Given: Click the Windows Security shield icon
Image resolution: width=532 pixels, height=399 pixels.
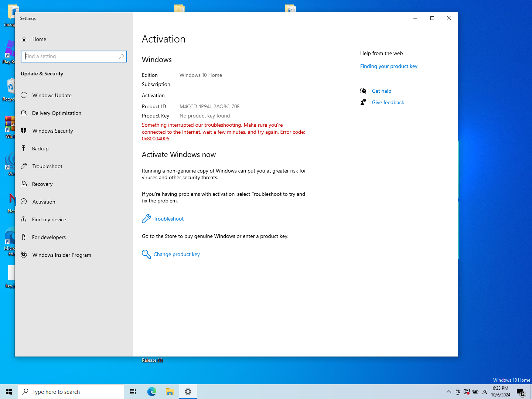Looking at the screenshot, I should tap(24, 131).
